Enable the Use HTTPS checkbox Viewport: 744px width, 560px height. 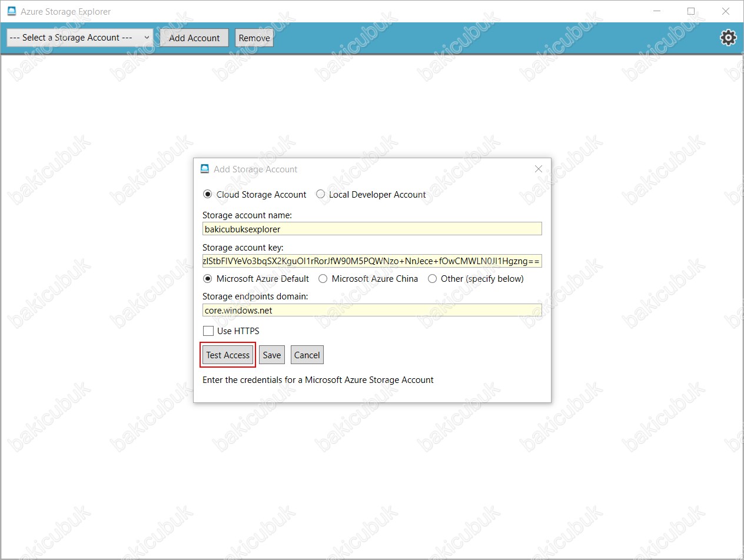pos(208,331)
